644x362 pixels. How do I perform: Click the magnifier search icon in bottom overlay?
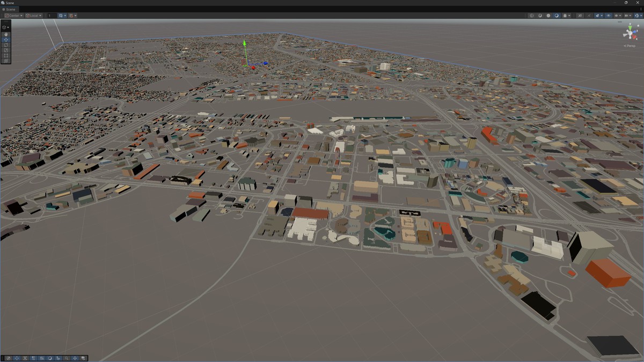[x=67, y=358]
